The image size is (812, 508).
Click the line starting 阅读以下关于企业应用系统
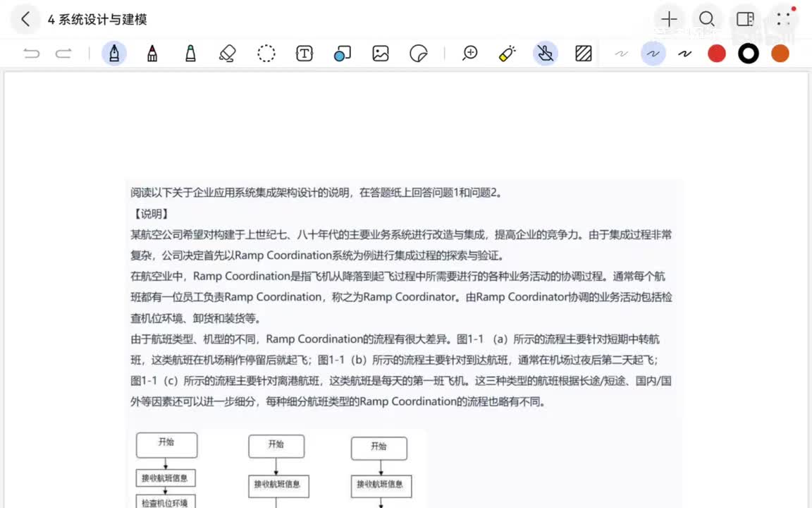point(316,193)
